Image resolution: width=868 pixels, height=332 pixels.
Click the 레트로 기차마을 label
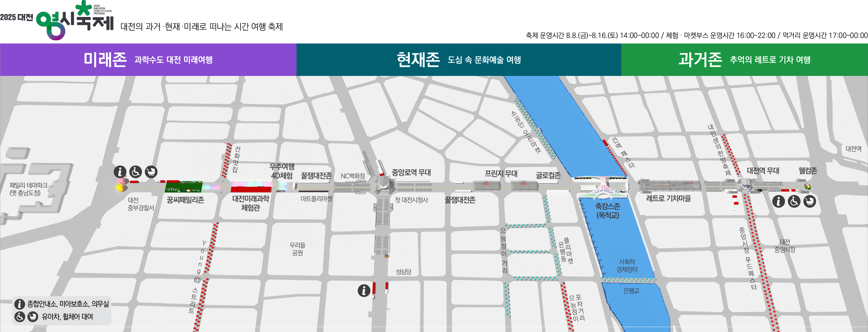click(669, 198)
